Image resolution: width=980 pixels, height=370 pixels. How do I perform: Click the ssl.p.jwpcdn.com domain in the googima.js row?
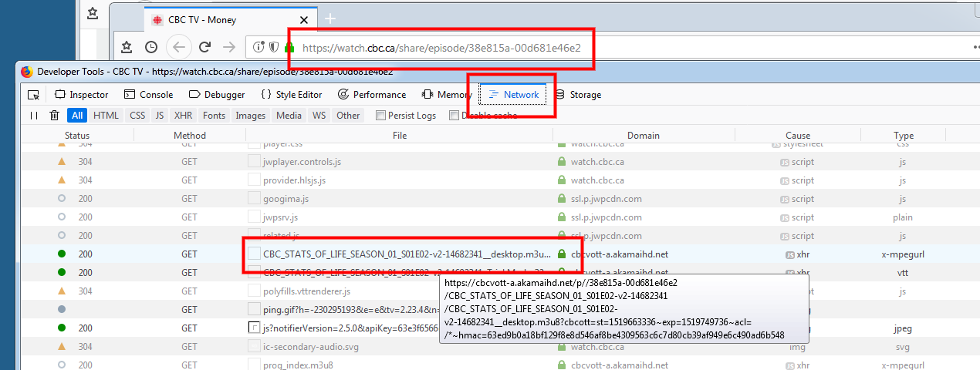606,199
